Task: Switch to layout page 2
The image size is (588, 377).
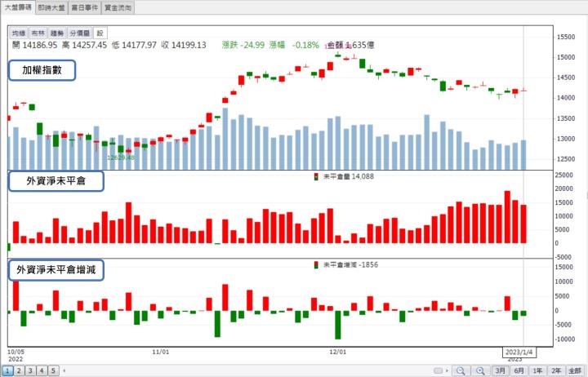Action: [19, 370]
